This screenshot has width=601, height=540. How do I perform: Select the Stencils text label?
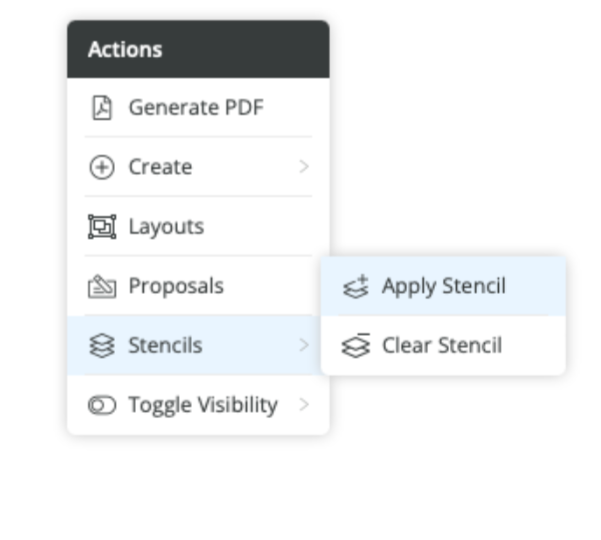165,346
